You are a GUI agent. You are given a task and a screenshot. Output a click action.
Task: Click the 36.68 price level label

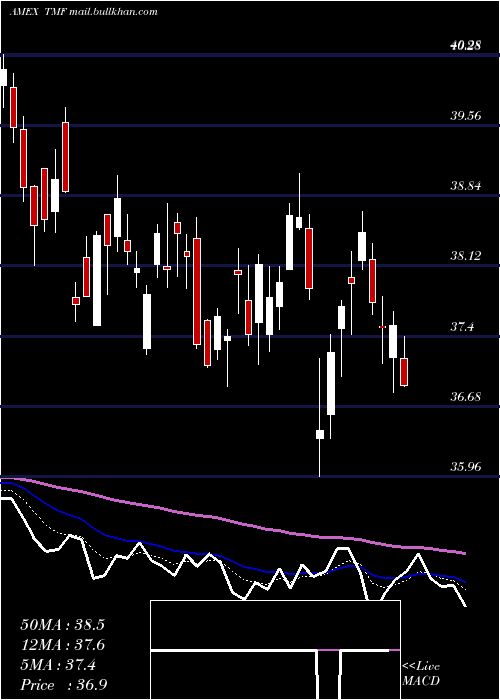click(466, 396)
